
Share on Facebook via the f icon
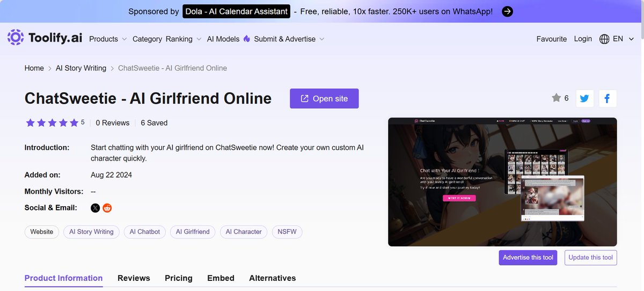point(607,98)
